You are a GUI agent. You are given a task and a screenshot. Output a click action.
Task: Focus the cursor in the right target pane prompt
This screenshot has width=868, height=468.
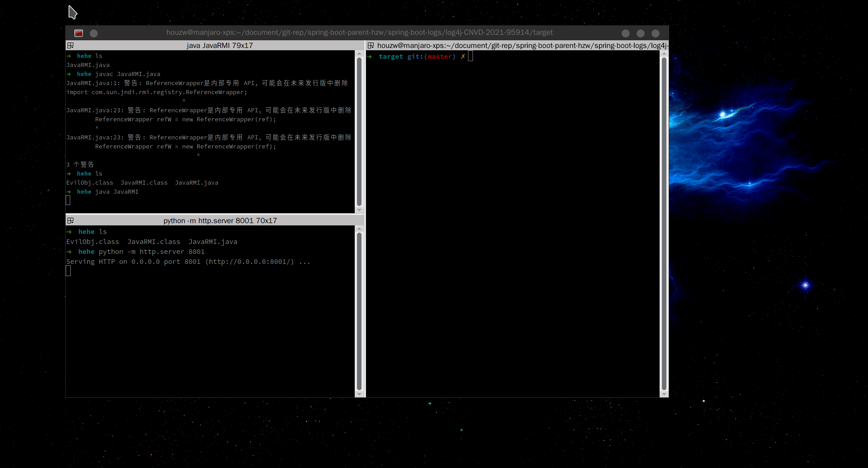[x=470, y=56]
